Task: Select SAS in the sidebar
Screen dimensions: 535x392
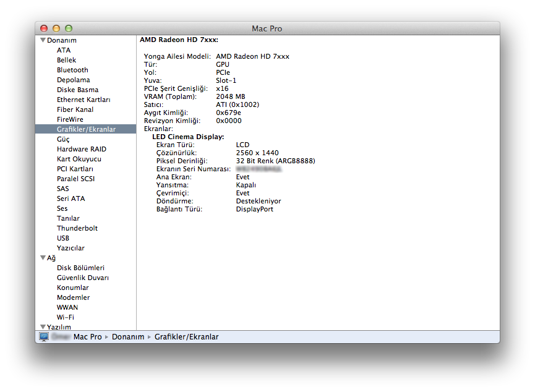Action: pyautogui.click(x=63, y=189)
